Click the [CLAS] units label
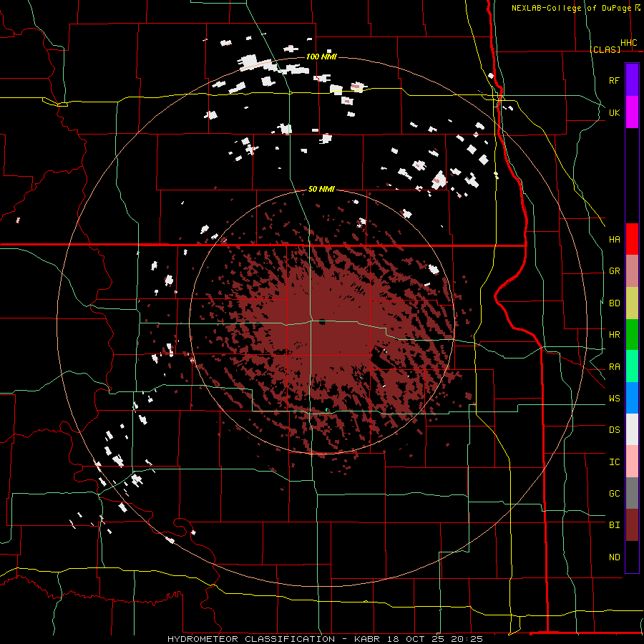 [x=605, y=49]
